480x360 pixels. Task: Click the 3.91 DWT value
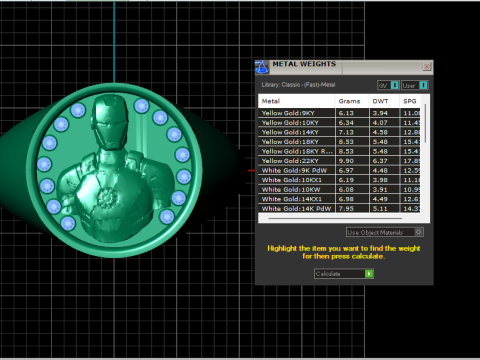(x=380, y=190)
